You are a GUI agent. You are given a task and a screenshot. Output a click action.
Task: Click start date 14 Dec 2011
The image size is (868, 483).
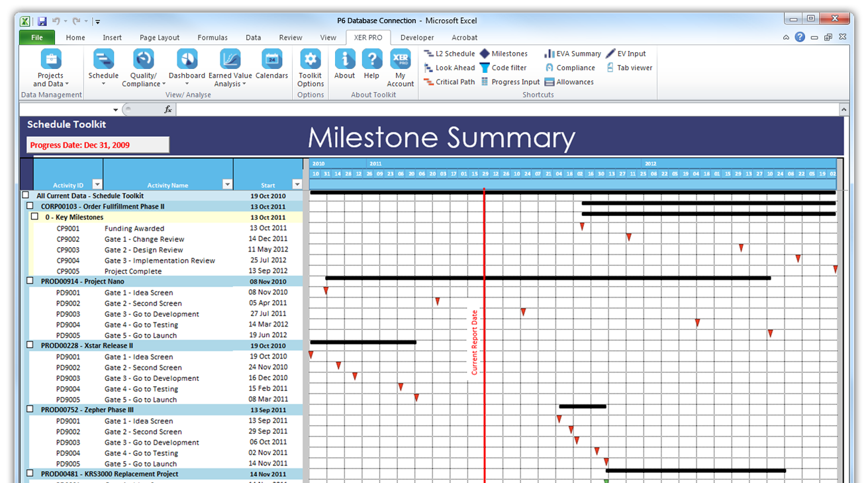point(268,239)
